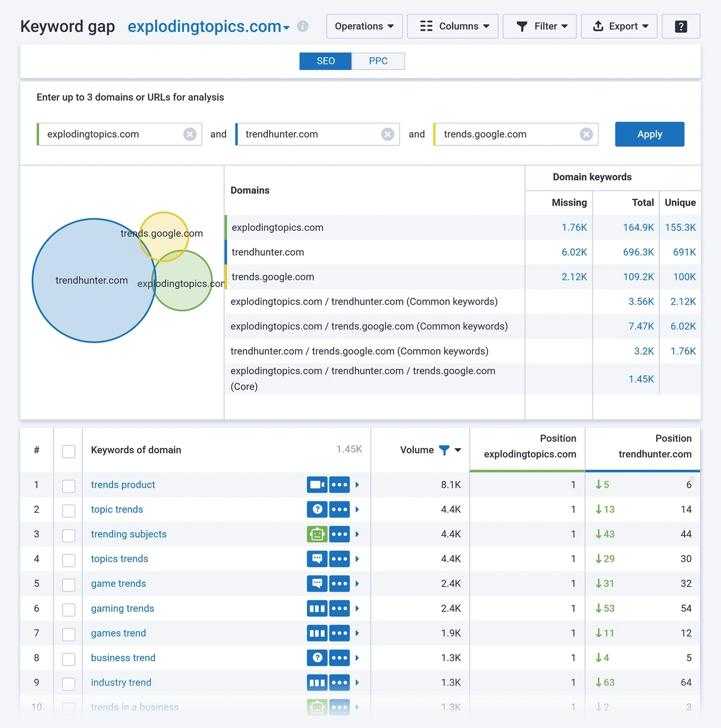
Task: Click trends.google.com unique count 100K
Action: pos(684,277)
